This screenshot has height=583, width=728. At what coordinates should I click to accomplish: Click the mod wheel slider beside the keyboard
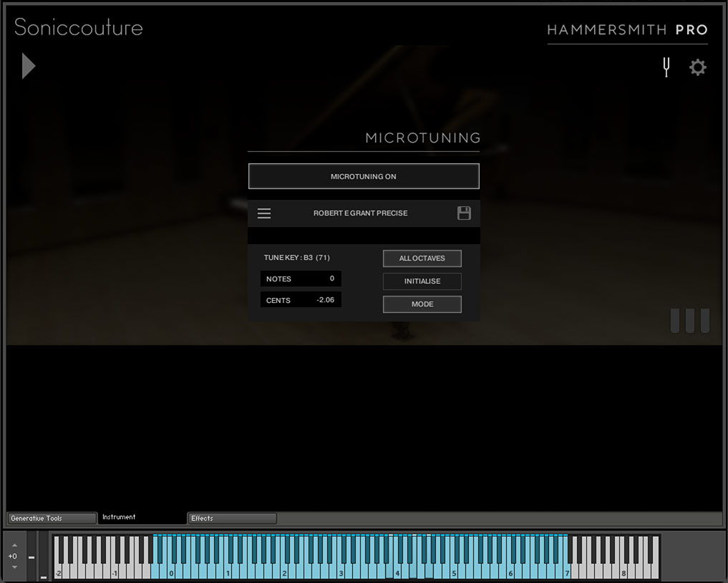tap(43, 556)
